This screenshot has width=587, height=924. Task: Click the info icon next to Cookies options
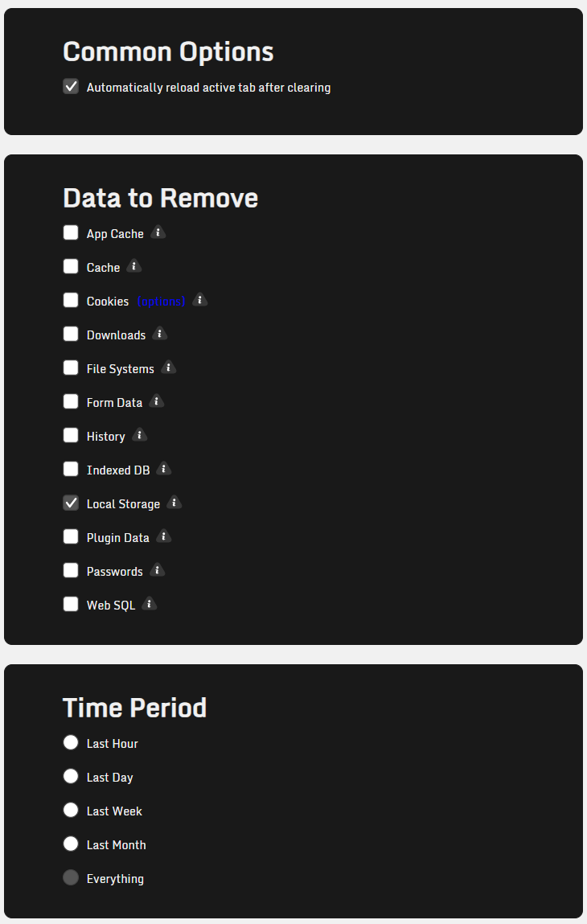(x=200, y=300)
